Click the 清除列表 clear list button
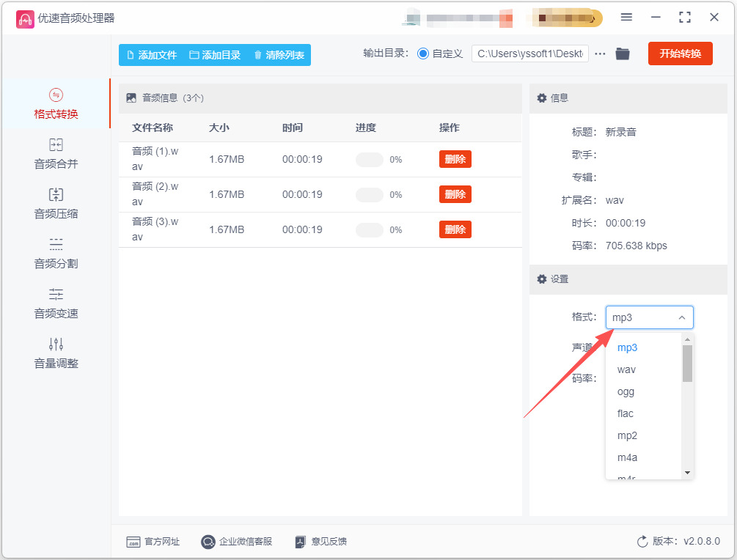This screenshot has height=560, width=737. tap(279, 55)
